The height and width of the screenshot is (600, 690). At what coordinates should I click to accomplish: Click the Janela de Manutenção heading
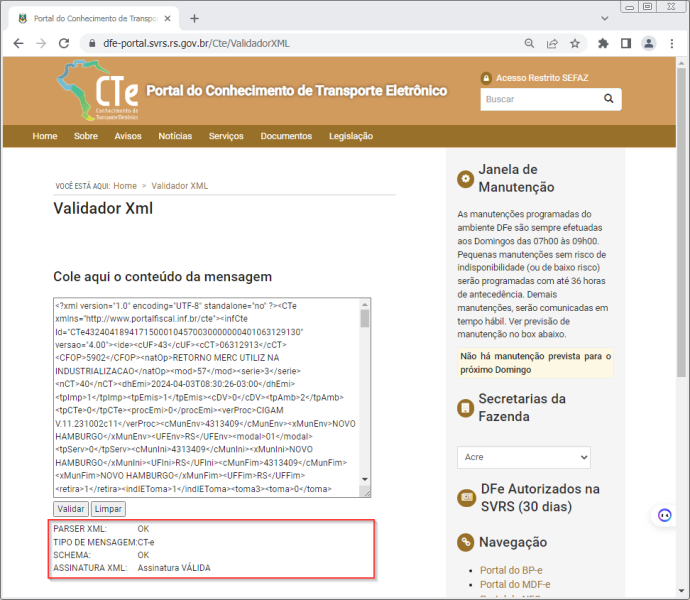pos(516,178)
